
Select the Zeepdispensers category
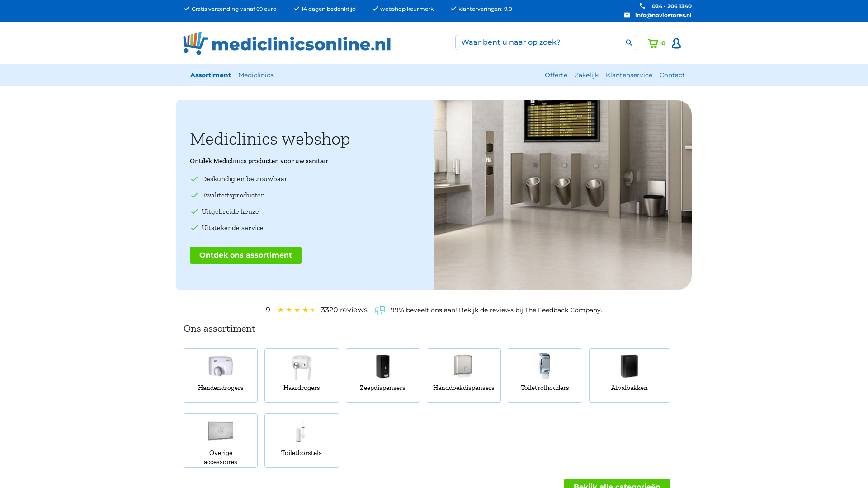pos(383,375)
